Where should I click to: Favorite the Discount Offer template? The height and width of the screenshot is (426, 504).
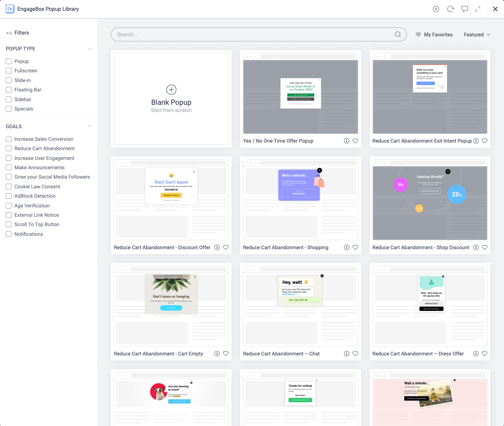[x=226, y=247]
